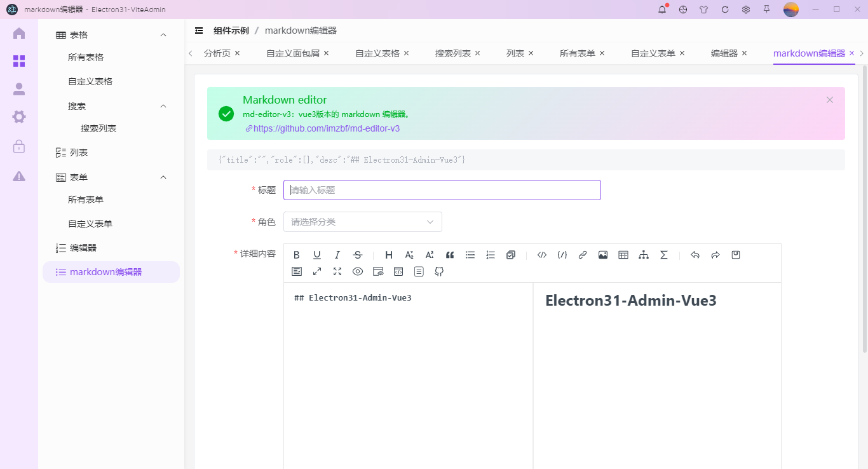Open the notification bell in title bar
Screen dimensions: 868x469
point(661,10)
